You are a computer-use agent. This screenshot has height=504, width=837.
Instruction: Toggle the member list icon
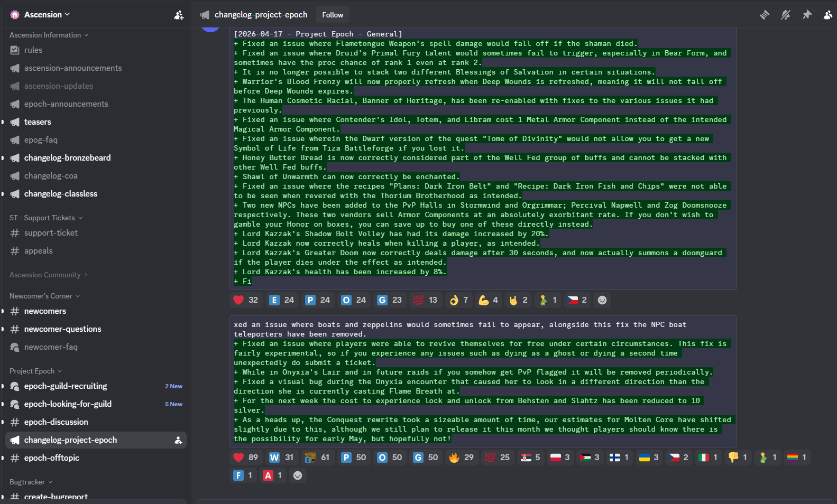pos(828,15)
